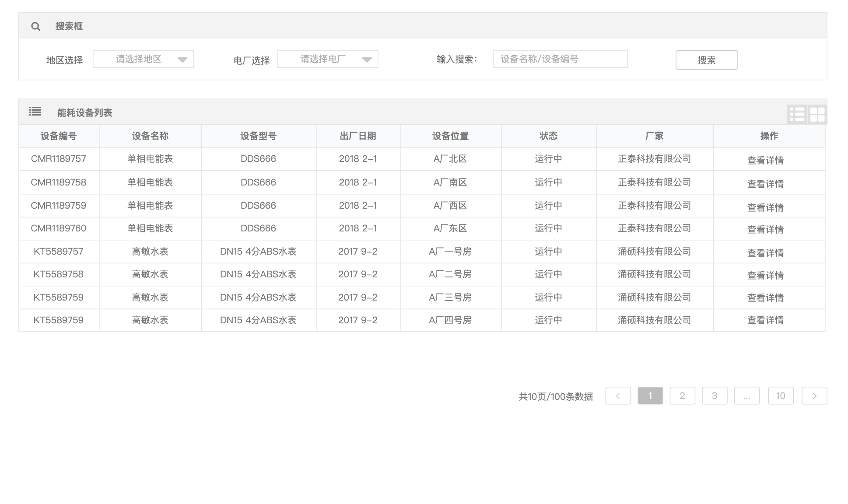The height and width of the screenshot is (504, 848).
Task: Go to page 10
Action: (x=780, y=395)
